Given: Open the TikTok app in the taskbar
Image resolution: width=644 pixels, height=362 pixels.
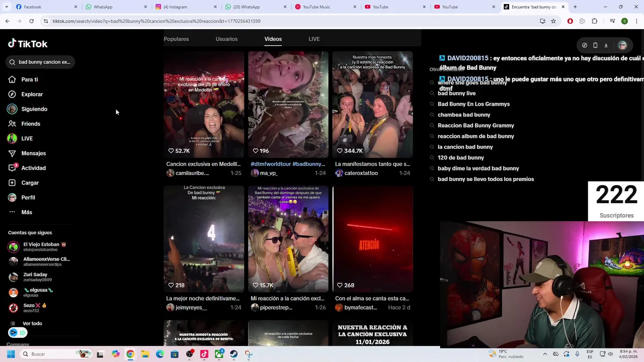Looking at the screenshot, I should pyautogui.click(x=204, y=354).
